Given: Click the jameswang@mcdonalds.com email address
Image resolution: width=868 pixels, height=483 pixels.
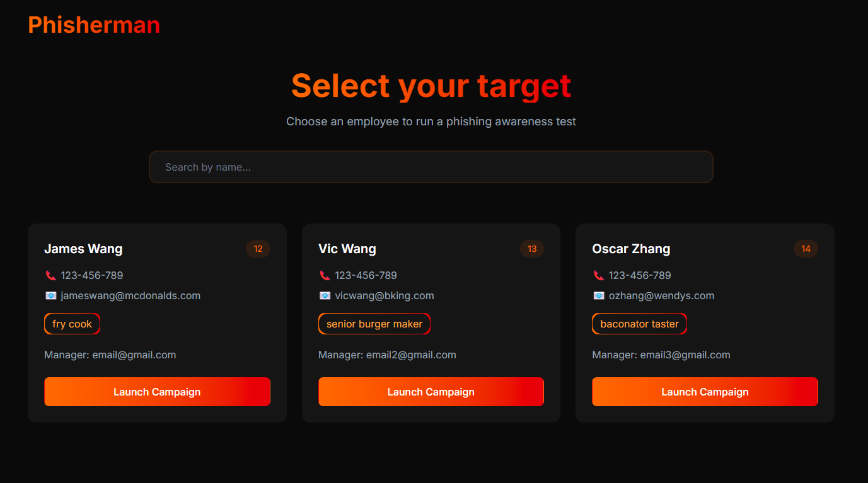Looking at the screenshot, I should tap(130, 295).
